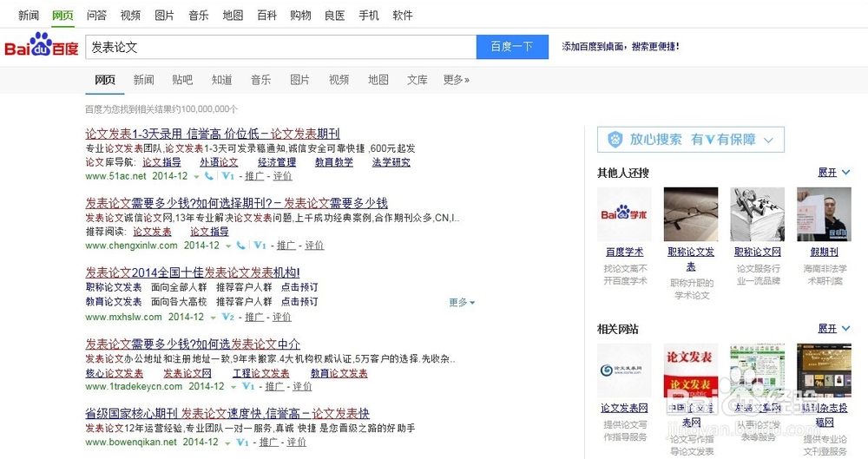Click first 点击预订 in 职称论文发表 row
Viewport: 868px width, 459px height.
299,287
